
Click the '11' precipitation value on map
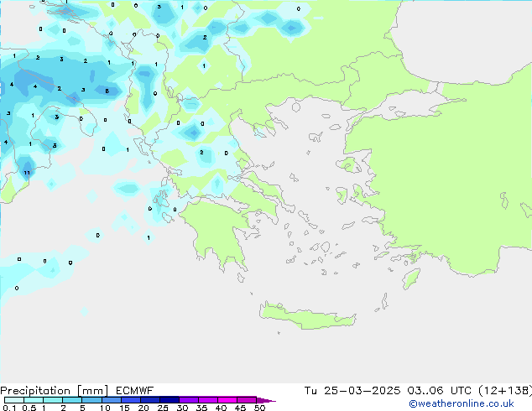(27, 173)
